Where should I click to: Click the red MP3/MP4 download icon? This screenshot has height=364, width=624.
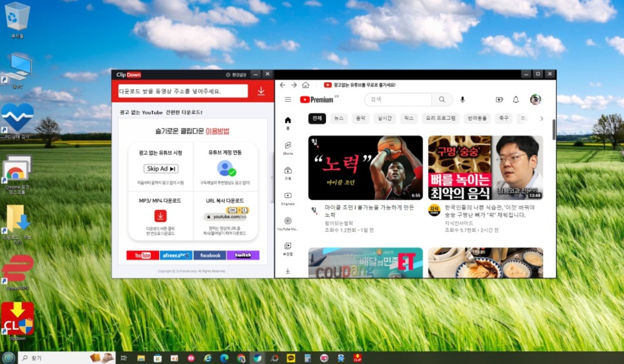pos(160,216)
